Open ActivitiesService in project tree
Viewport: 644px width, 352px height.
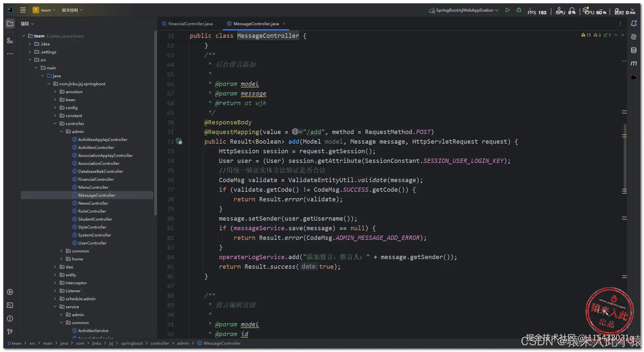click(93, 330)
